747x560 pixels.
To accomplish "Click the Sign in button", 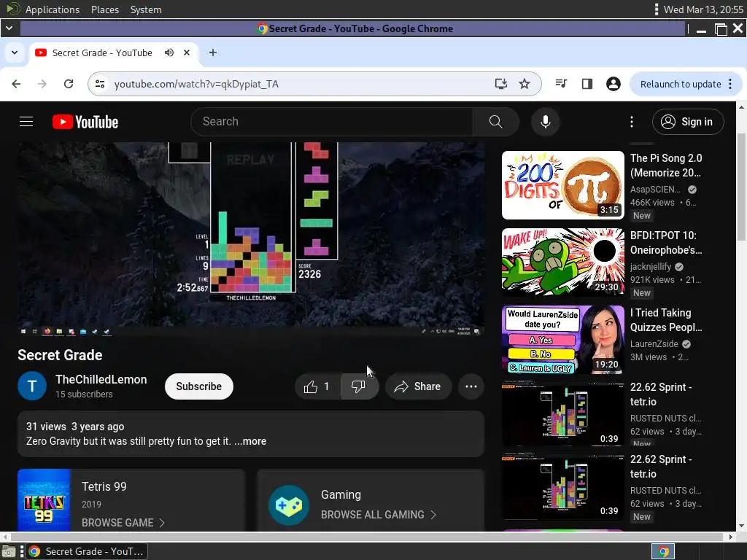I will coord(688,122).
